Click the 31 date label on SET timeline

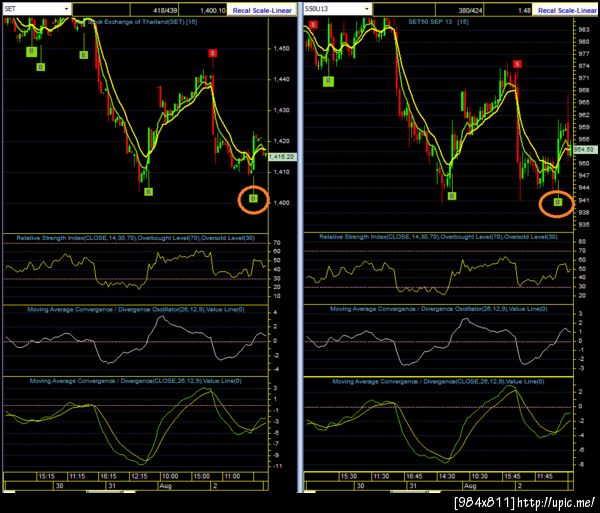coord(112,486)
